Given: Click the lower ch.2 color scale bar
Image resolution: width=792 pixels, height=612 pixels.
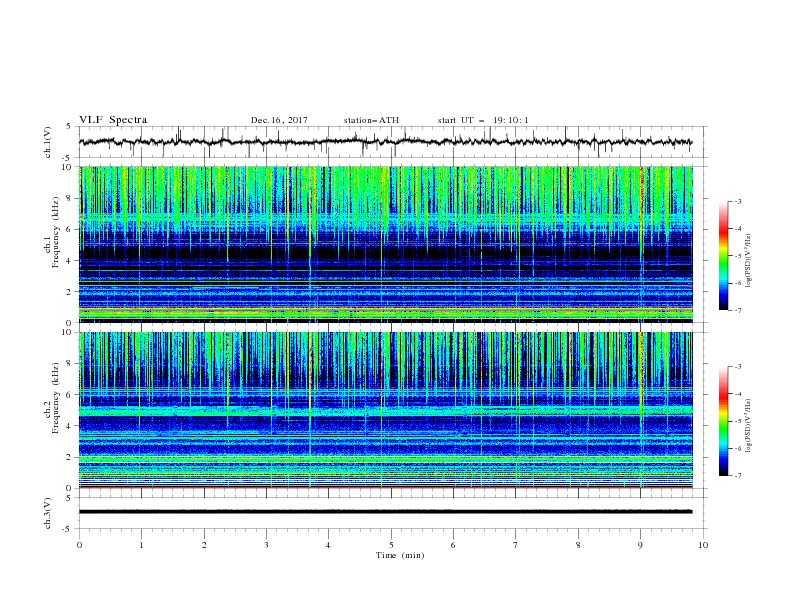Looking at the screenshot, I should click(x=724, y=421).
